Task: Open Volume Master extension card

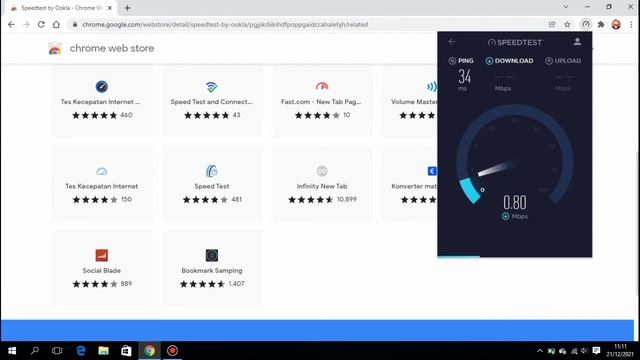Action: pyautogui.click(x=410, y=101)
